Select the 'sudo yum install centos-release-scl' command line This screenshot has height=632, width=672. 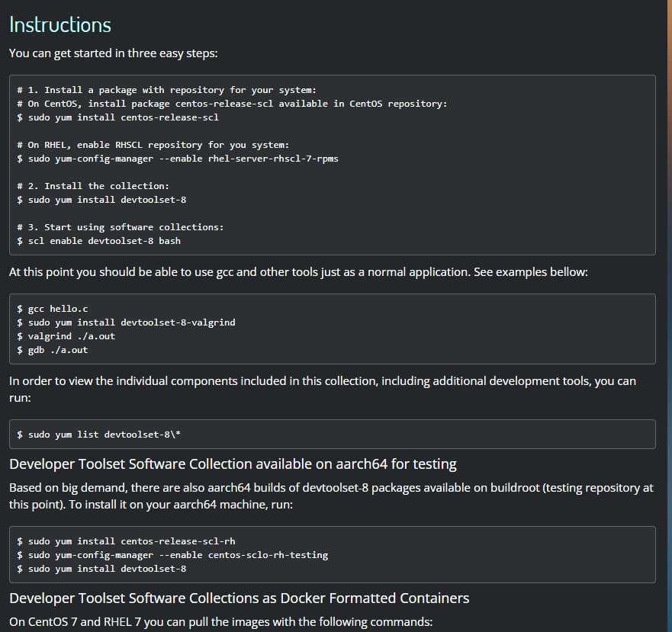click(x=118, y=117)
